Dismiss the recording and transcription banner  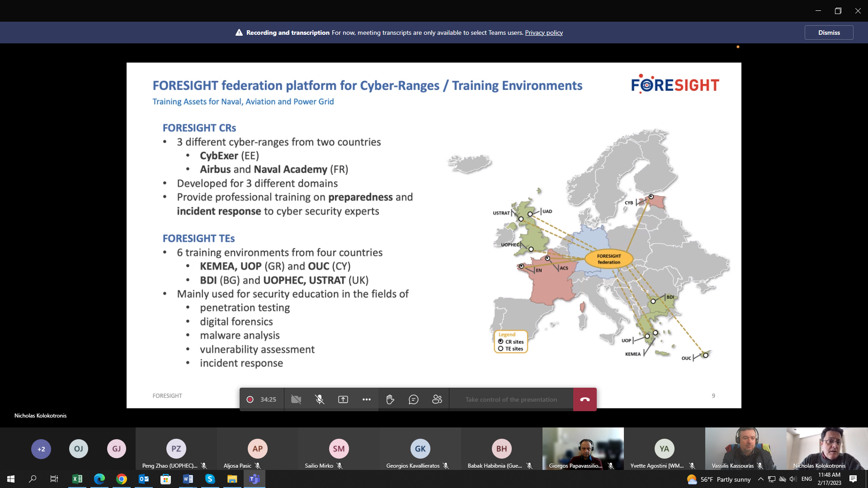pyautogui.click(x=829, y=33)
